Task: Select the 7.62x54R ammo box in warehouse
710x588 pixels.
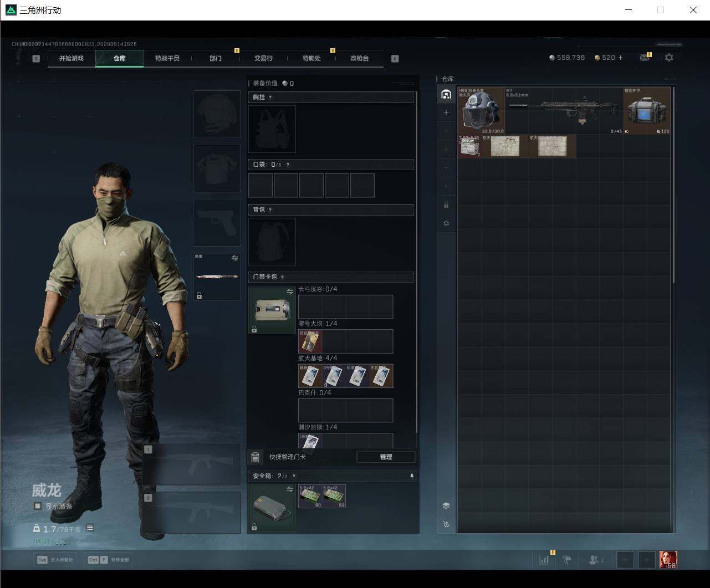Action: click(469, 146)
